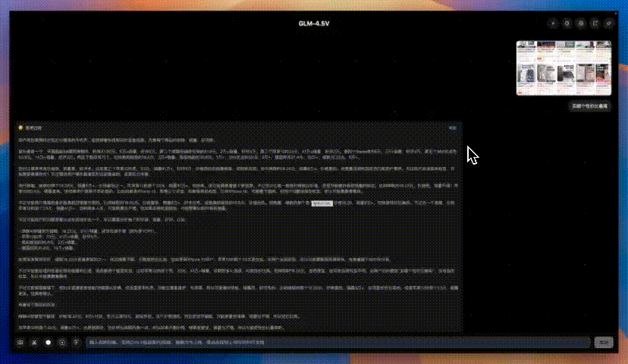Screen dimensions: 628x364
Task: Click the scissors icon in the bottom toolbar
Action: 34,342
